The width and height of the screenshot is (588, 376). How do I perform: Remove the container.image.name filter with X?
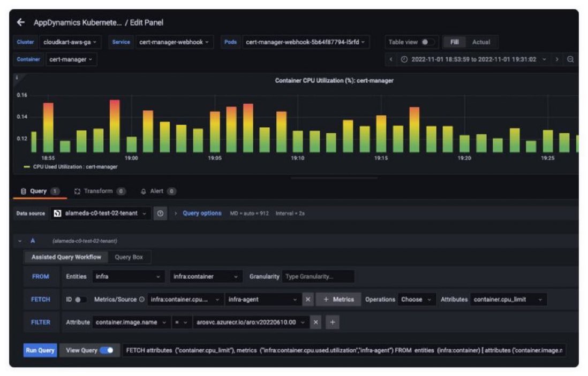(316, 322)
